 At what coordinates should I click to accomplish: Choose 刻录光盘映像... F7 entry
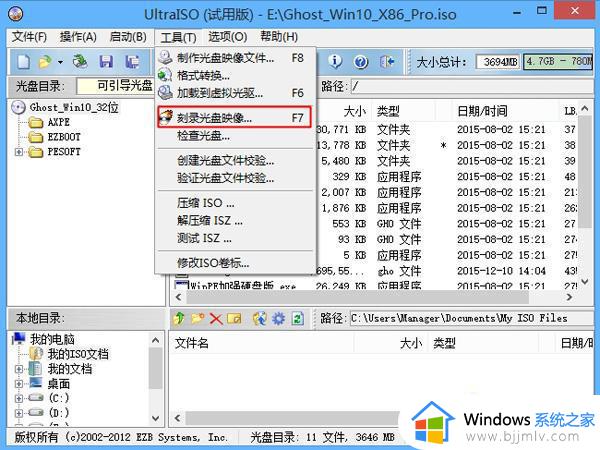[x=234, y=117]
